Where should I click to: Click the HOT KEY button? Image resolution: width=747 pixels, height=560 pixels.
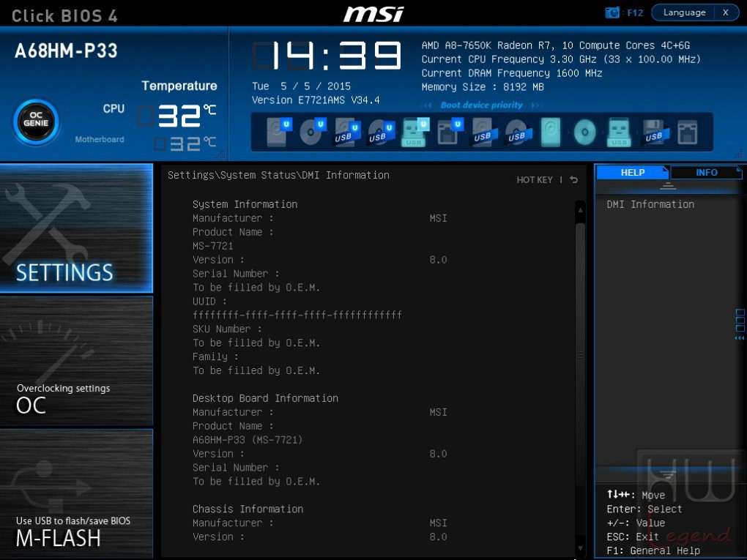535,179
